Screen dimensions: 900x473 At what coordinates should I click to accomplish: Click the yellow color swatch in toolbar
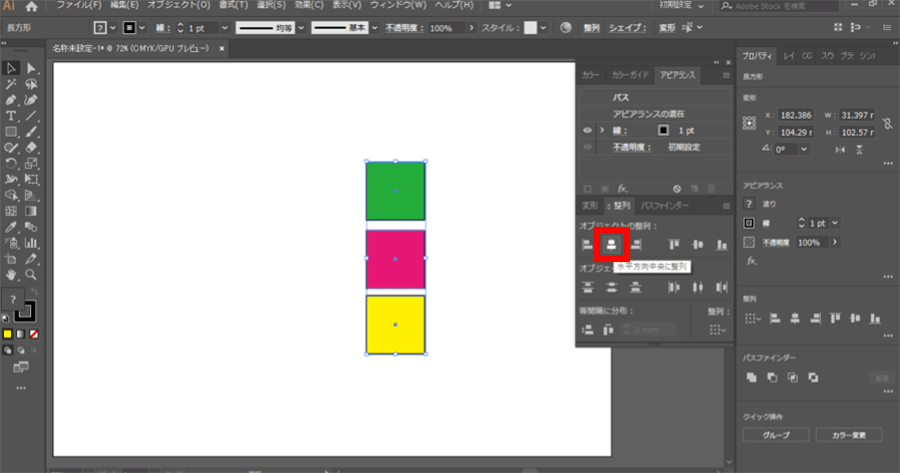pos(8,333)
